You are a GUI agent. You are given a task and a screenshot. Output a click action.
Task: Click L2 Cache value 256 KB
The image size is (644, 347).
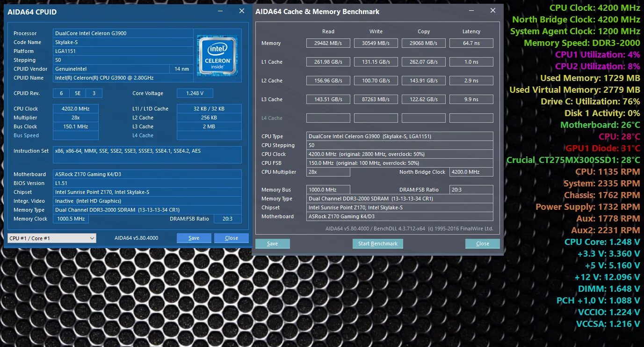tap(209, 118)
